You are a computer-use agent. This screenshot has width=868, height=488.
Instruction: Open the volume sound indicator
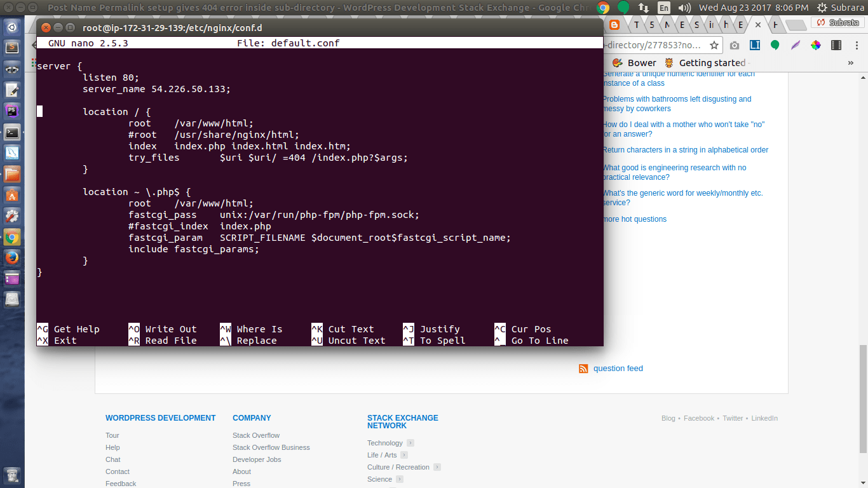pos(684,8)
